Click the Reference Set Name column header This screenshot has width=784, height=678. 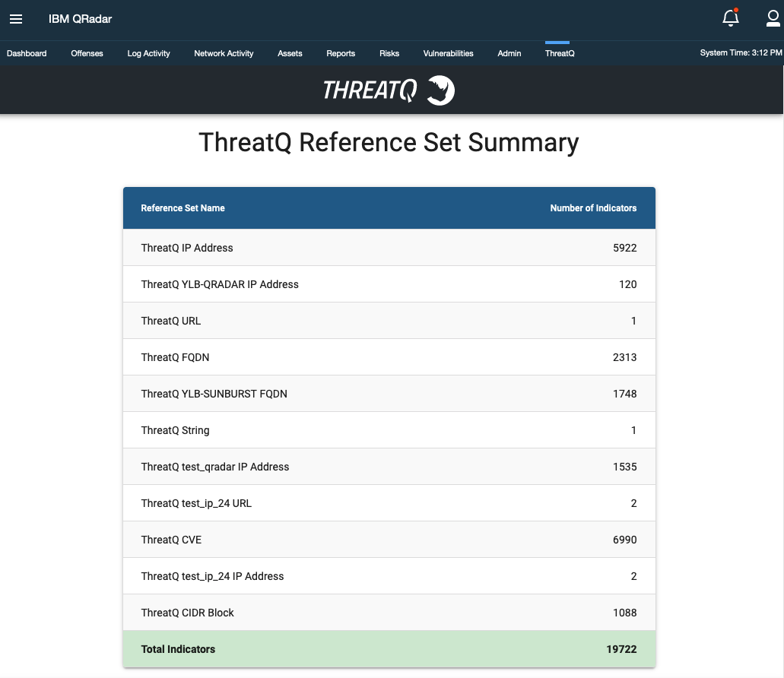tap(183, 208)
